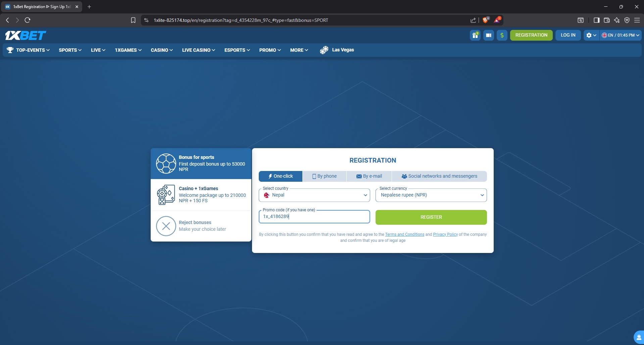
Task: Switch to the By phone registration tab
Action: 324,176
